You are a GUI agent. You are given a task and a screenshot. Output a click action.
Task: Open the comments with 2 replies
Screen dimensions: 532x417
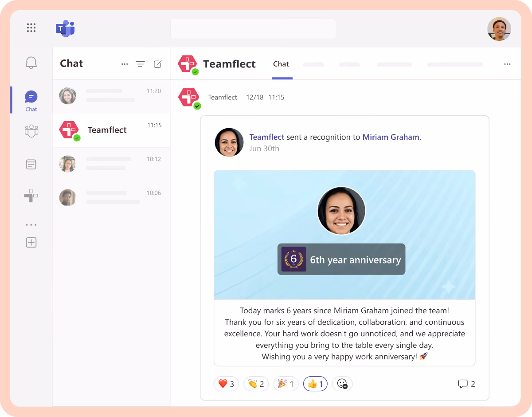[466, 384]
